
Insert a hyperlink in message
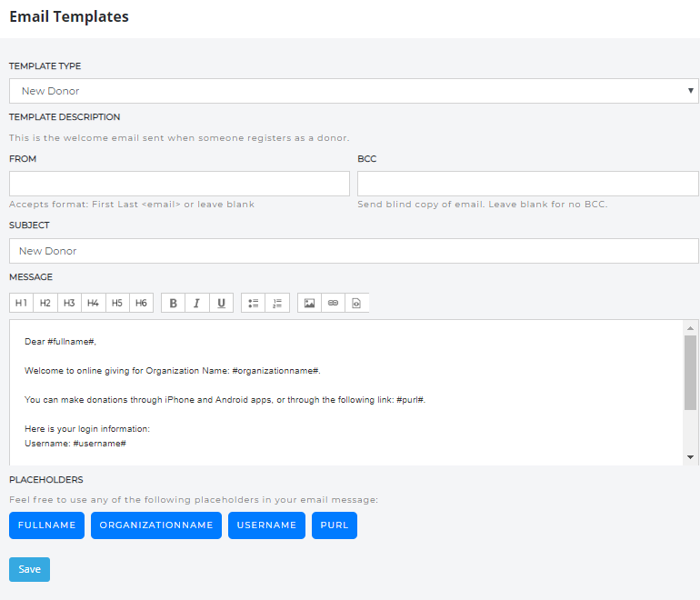click(333, 303)
